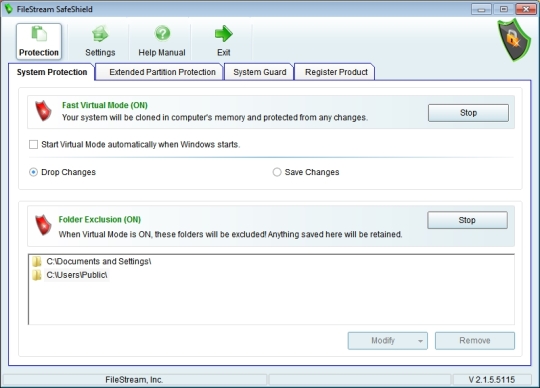
Task: Open Settings from the toolbar
Action: coord(100,41)
